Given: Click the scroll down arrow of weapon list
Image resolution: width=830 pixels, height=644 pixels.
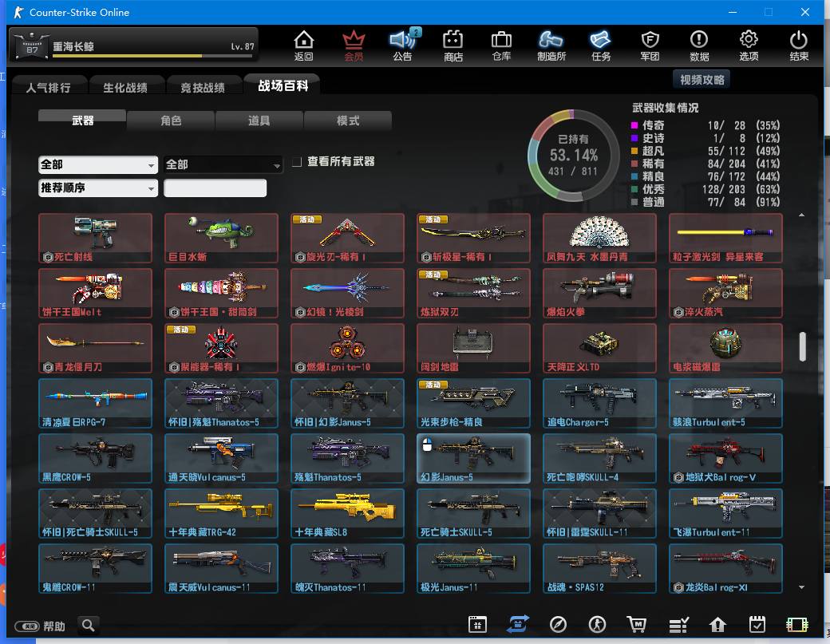Looking at the screenshot, I should [801, 587].
